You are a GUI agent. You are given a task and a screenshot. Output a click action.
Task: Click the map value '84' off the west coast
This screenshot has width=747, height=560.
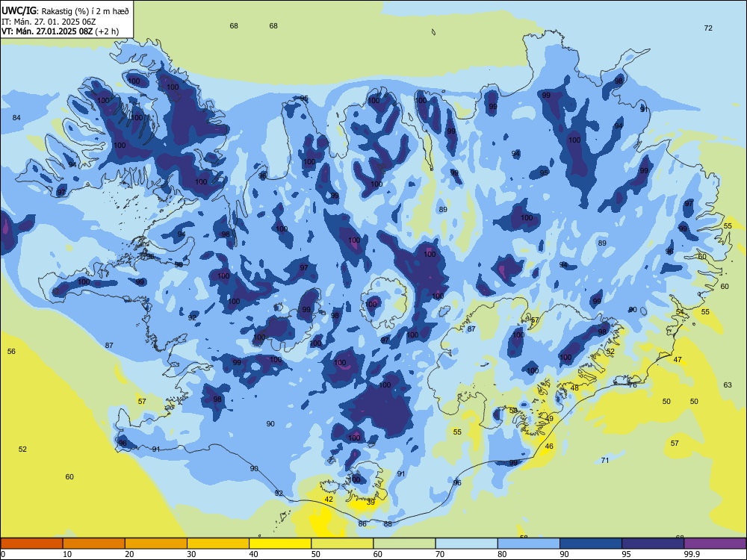[x=16, y=118]
